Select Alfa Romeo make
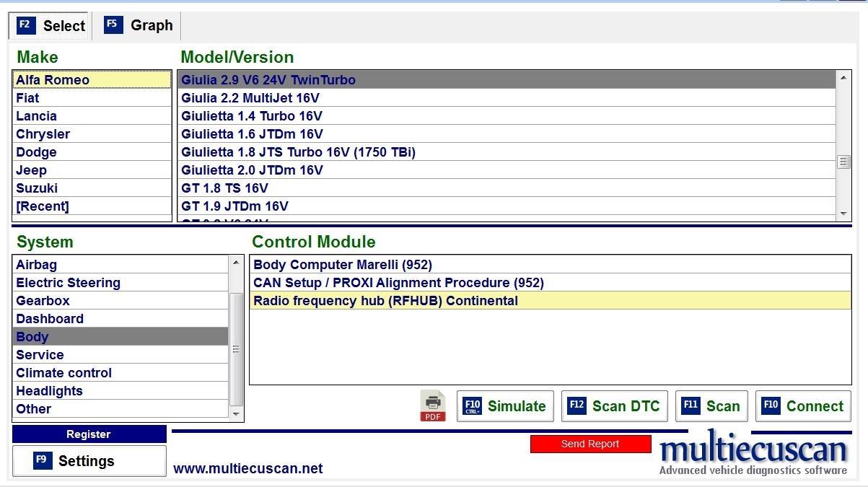The image size is (868, 487). (92, 80)
